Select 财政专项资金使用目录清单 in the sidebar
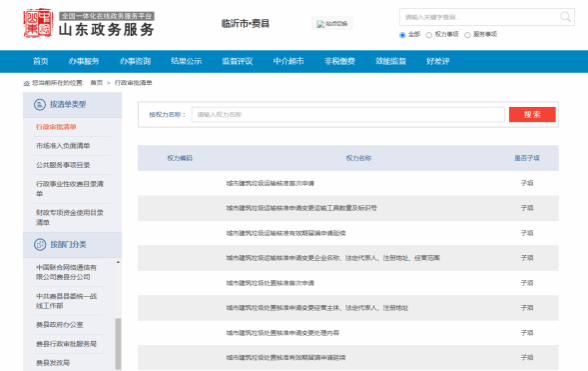The width and height of the screenshot is (588, 371). pyautogui.click(x=70, y=218)
